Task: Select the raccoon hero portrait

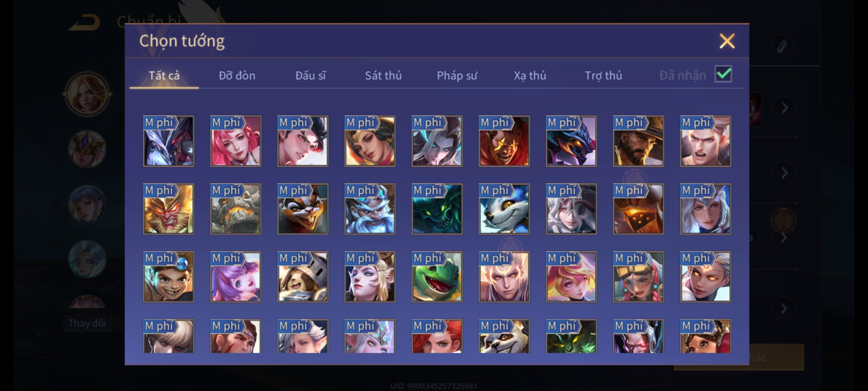Action: pos(504,336)
